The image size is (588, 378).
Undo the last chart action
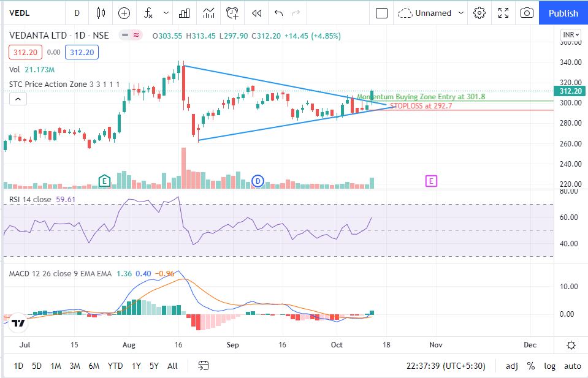[279, 13]
